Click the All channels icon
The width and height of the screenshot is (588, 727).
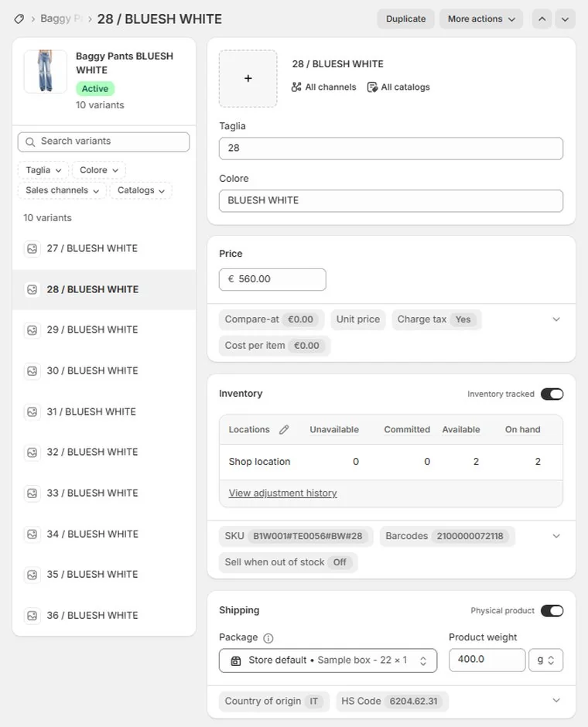point(296,87)
